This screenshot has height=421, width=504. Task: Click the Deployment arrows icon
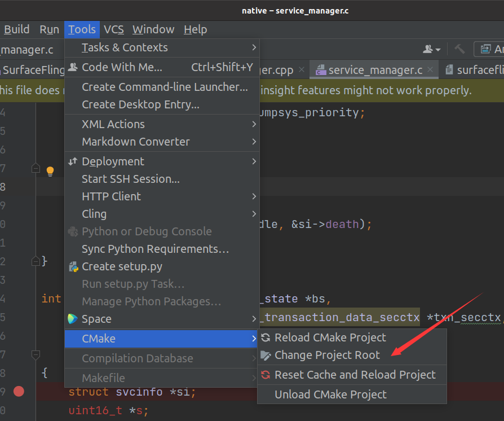point(73,161)
